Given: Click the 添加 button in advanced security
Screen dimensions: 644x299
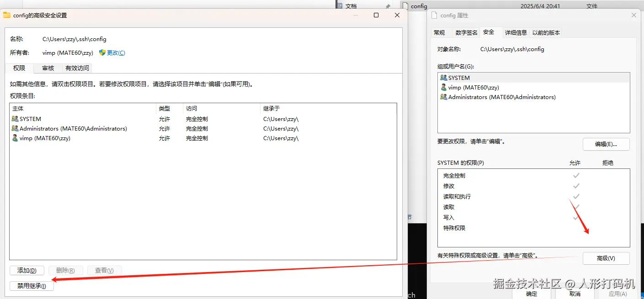Looking at the screenshot, I should click(x=27, y=270).
